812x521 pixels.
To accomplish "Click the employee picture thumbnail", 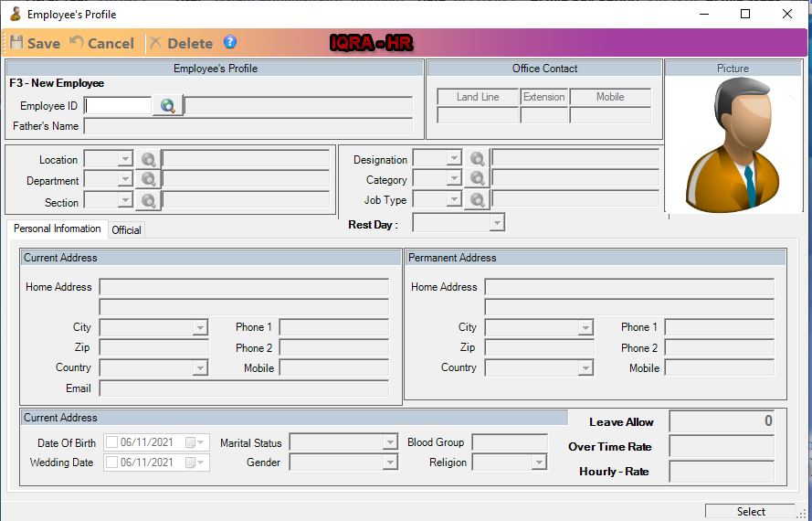I will [x=733, y=144].
